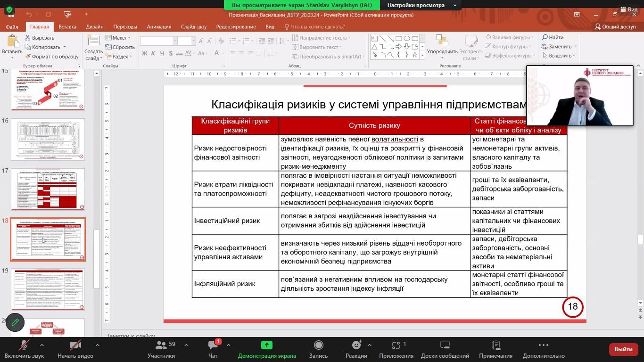644x362 pixels.
Task: Click the font name input box
Action: pyautogui.click(x=157, y=41)
